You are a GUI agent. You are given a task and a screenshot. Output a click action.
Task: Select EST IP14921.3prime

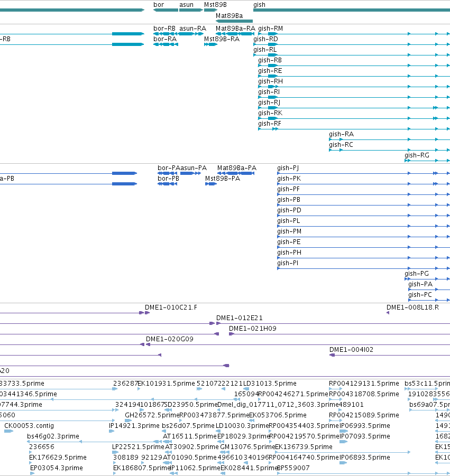point(134,426)
